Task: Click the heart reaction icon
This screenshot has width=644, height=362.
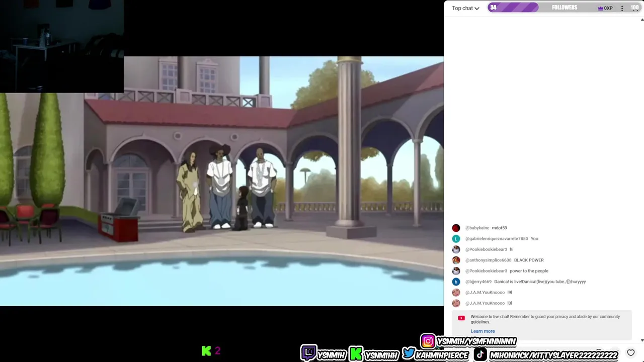Action: (x=631, y=353)
